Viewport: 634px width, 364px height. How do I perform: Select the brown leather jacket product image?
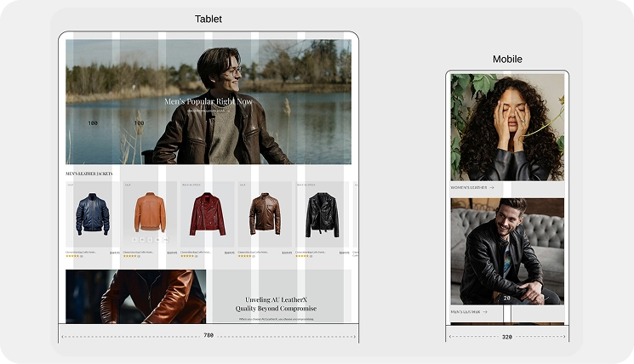click(265, 213)
